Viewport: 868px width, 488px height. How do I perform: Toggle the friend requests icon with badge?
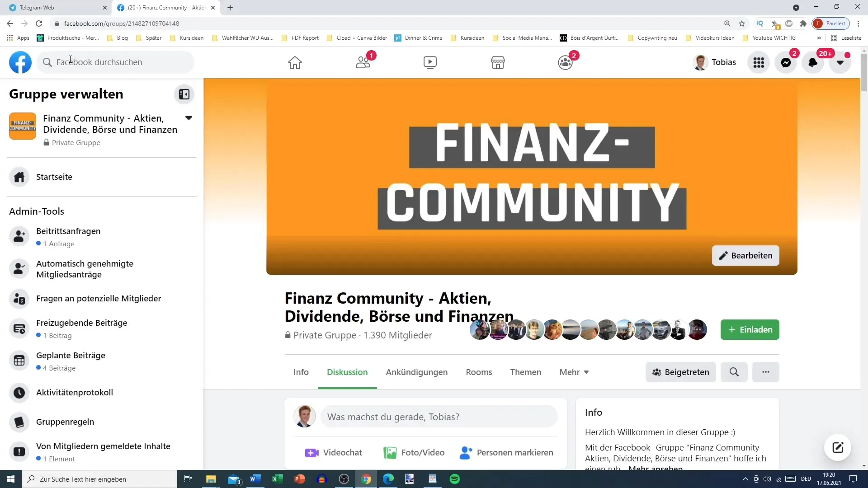point(363,62)
